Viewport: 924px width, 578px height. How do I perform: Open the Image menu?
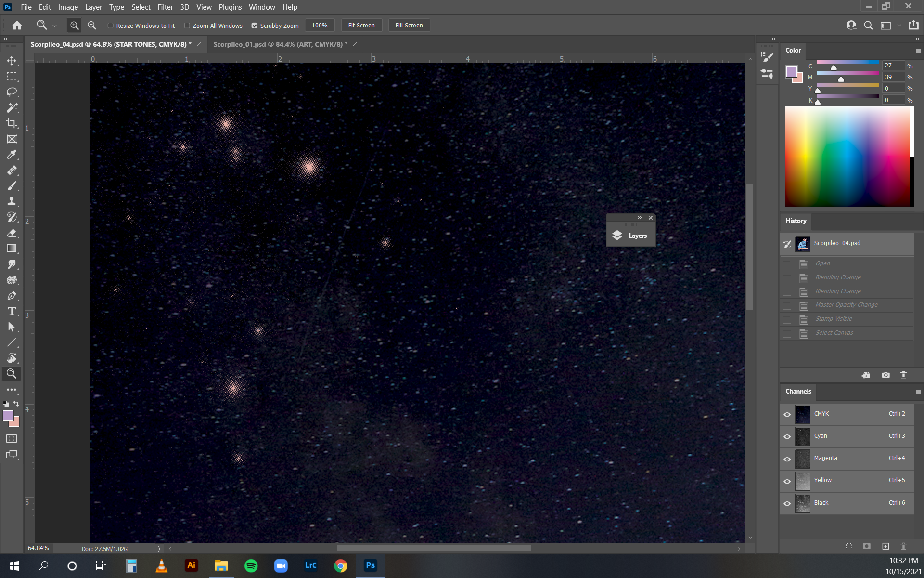point(68,7)
